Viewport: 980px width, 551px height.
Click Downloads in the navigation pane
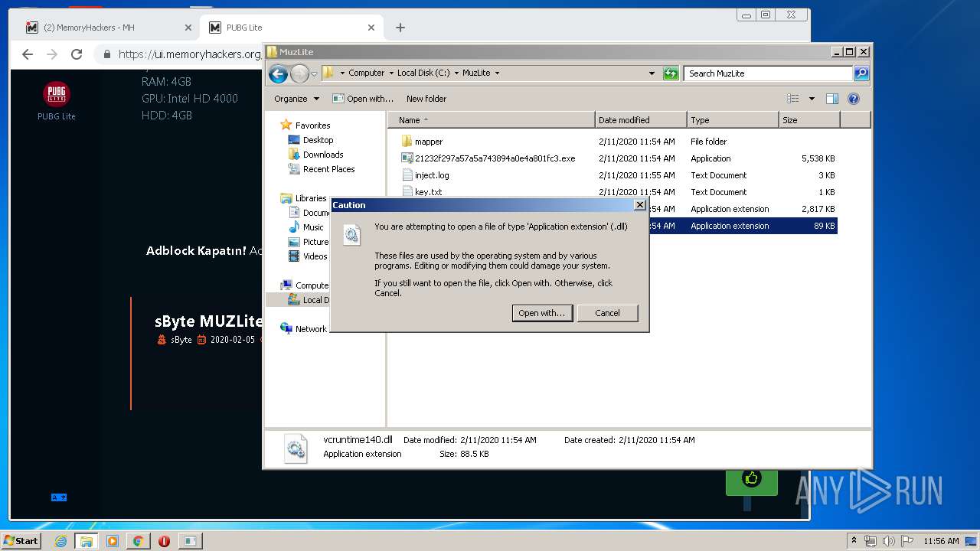click(322, 155)
